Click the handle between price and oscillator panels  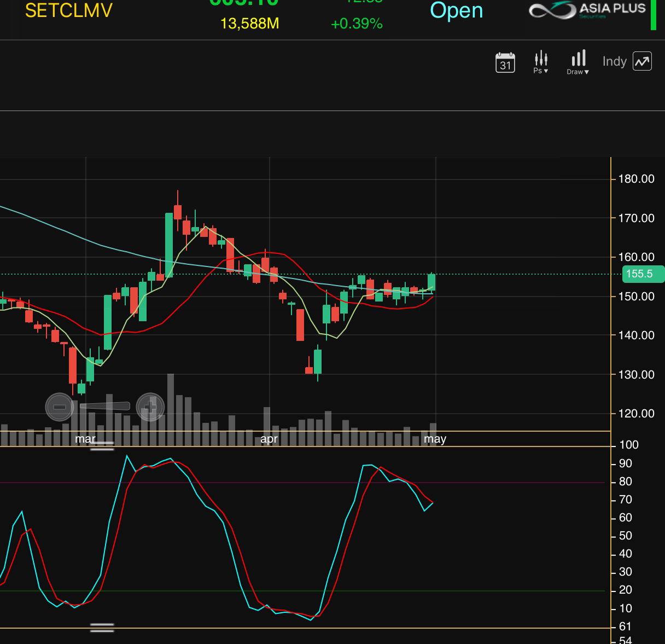pyautogui.click(x=102, y=446)
